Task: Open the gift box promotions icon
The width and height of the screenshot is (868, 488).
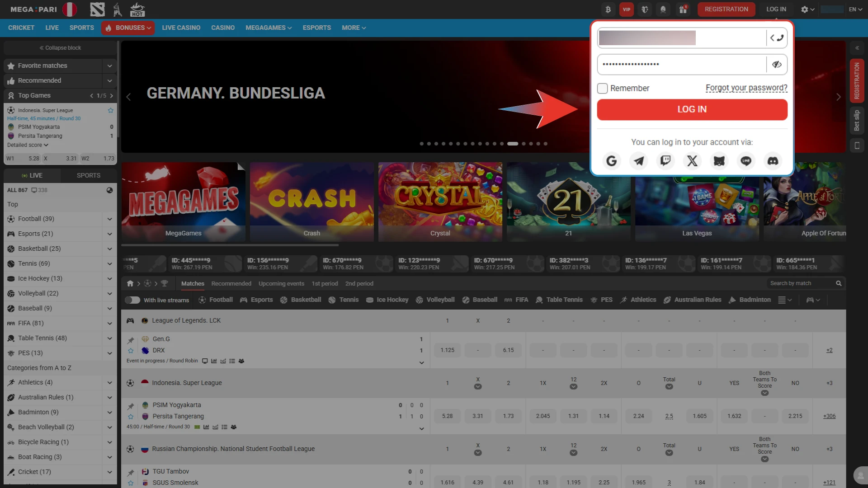Action: [683, 9]
